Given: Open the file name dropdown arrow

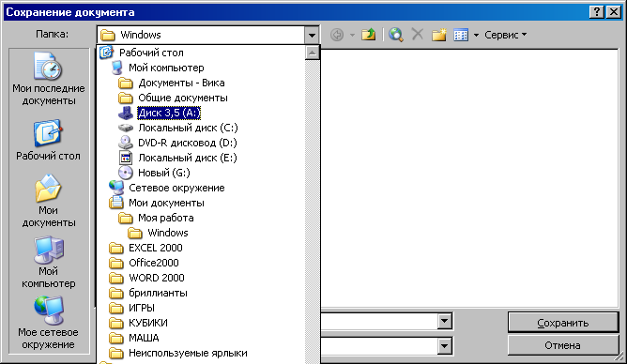Looking at the screenshot, I should [445, 321].
